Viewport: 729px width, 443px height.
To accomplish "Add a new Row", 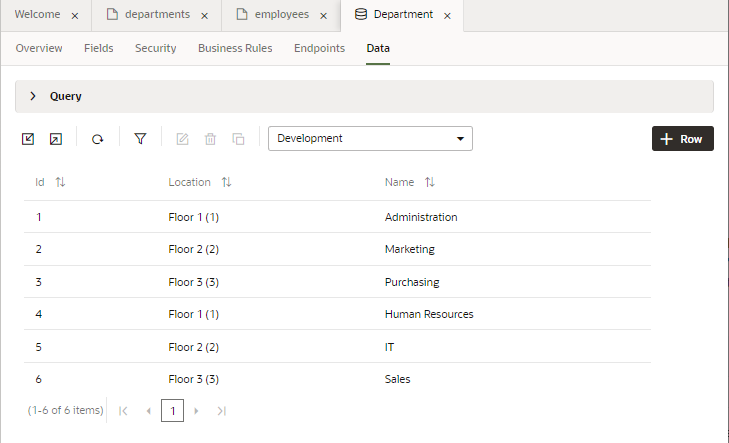I will coord(682,139).
